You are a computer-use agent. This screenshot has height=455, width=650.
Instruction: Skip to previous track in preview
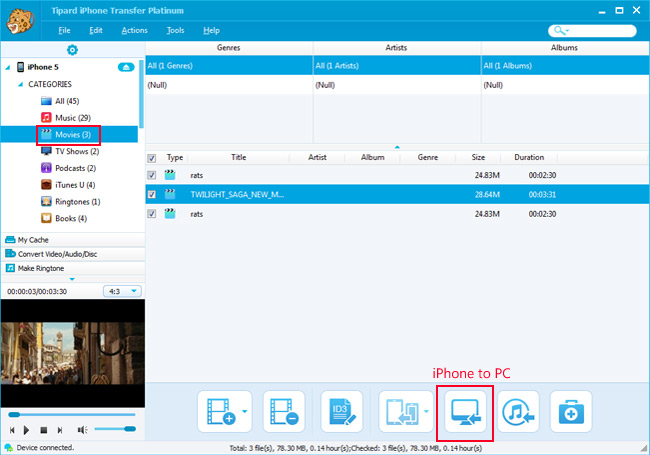point(12,430)
